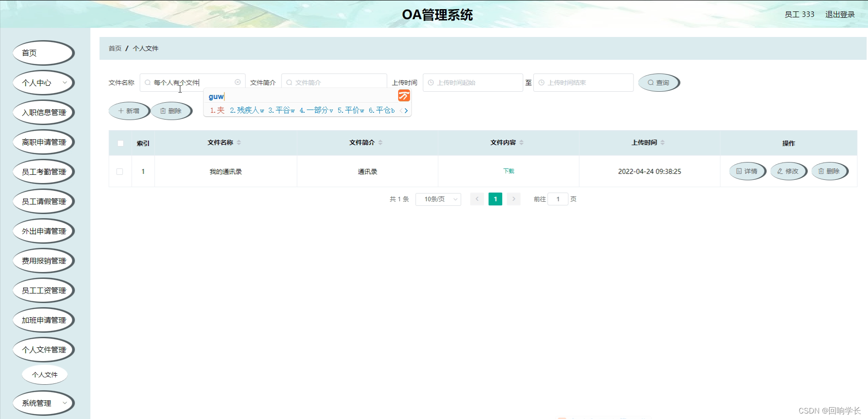Click the 前往 page number input box
The height and width of the screenshot is (419, 868).
(557, 199)
